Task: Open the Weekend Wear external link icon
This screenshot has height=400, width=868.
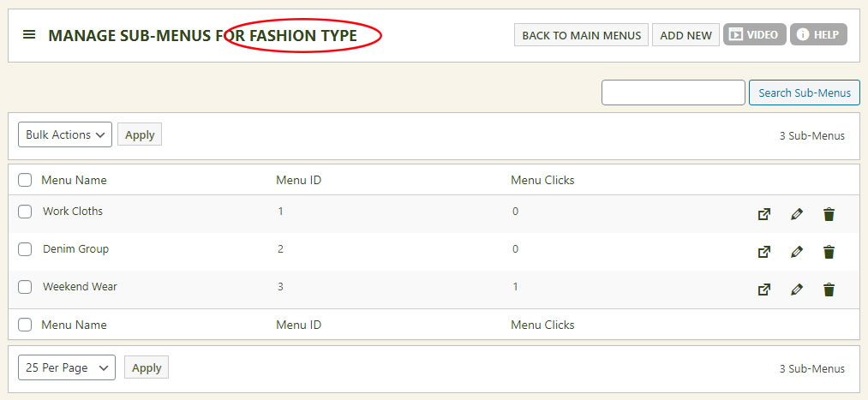Action: tap(763, 290)
